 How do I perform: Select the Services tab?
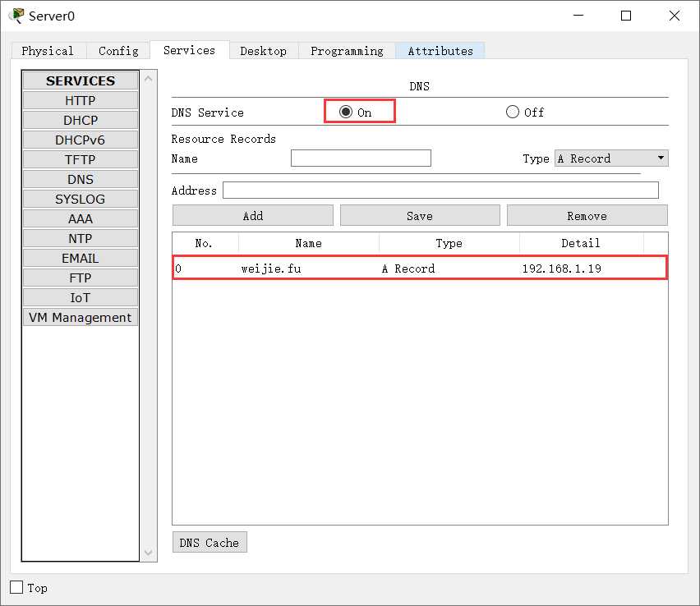click(189, 50)
